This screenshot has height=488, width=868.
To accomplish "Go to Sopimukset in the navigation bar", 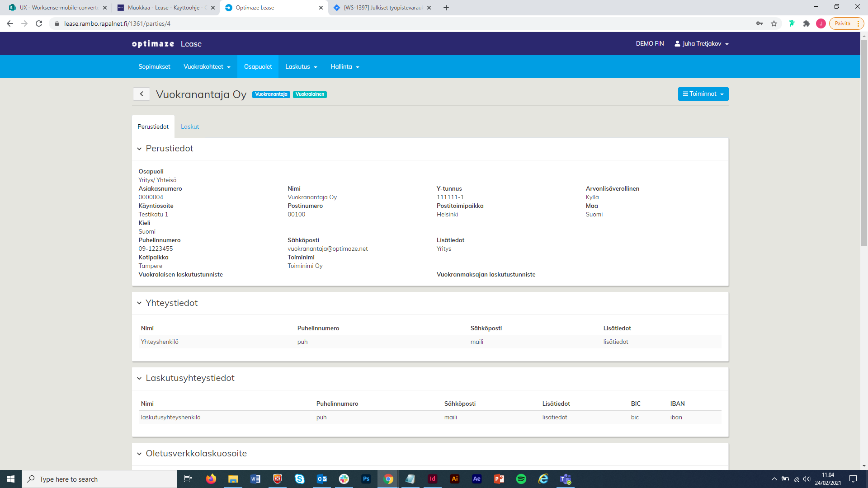I will click(154, 67).
